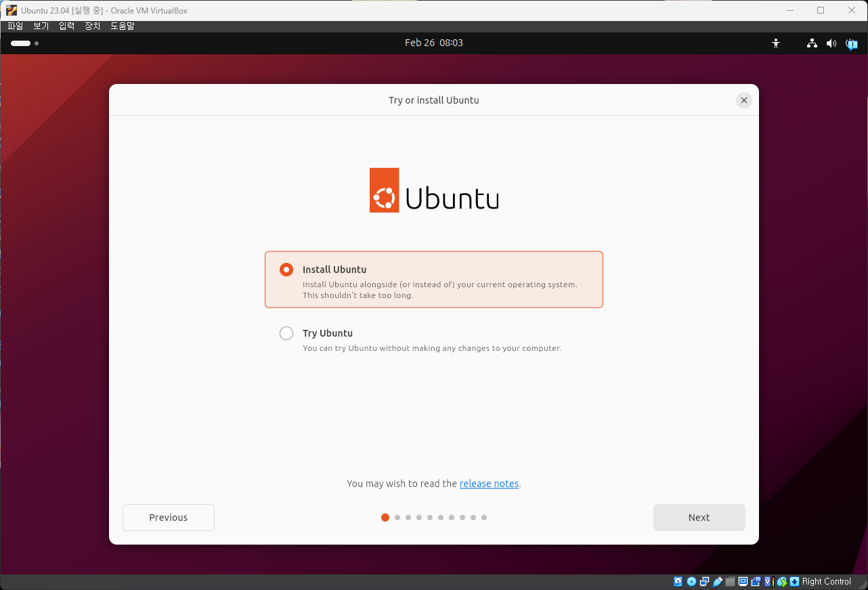Click the Try Ubuntu description text
The image size is (868, 590).
coord(432,348)
